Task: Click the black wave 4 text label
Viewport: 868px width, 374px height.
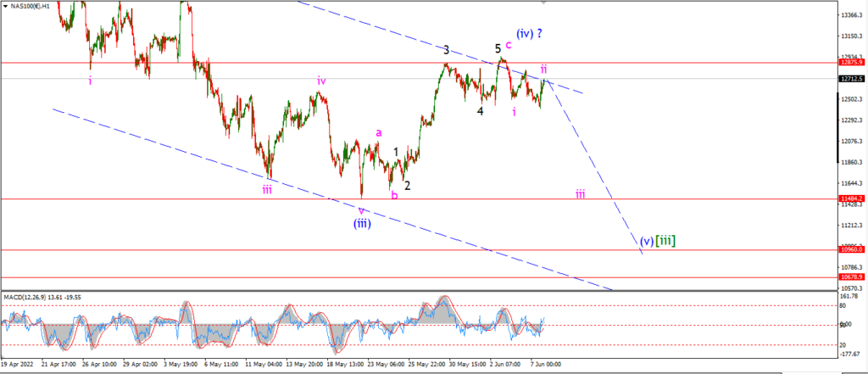Action: pos(481,111)
